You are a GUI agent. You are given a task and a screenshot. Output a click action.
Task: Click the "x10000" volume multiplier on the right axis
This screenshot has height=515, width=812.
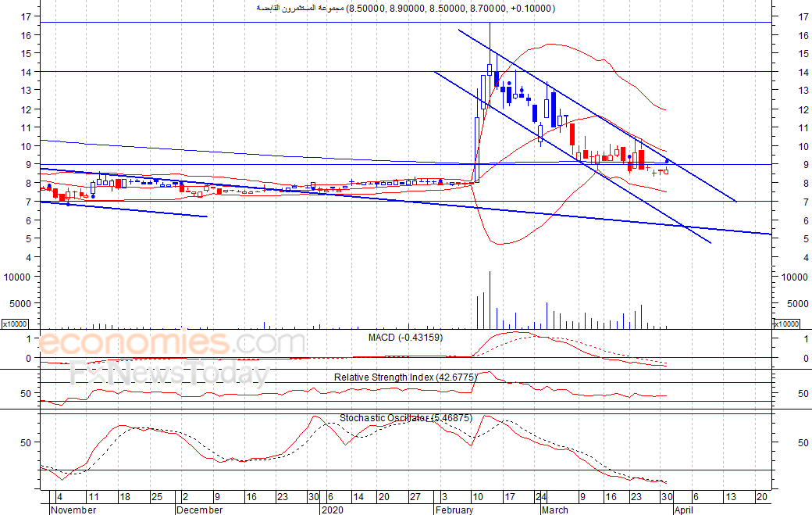coord(787,324)
